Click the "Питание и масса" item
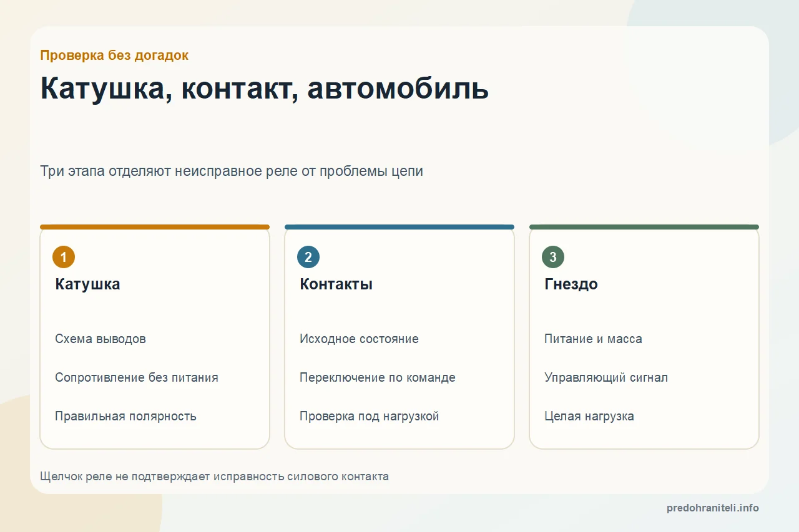Viewport: 799px width, 532px height. pyautogui.click(x=593, y=339)
